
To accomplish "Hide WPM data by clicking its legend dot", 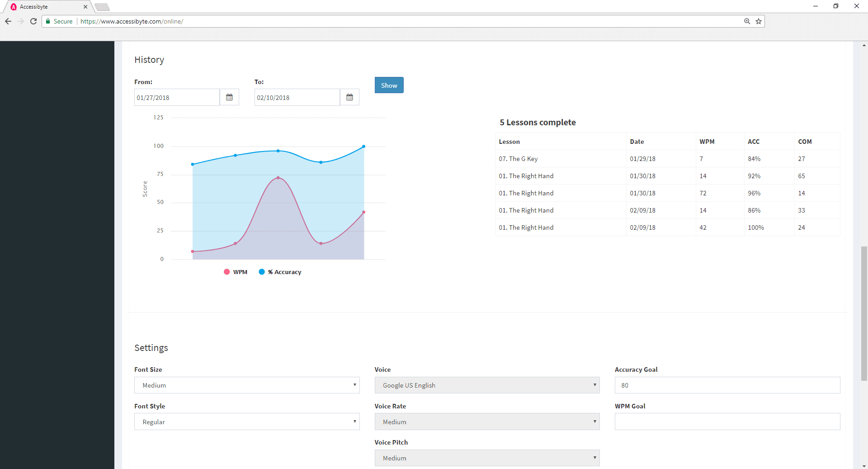I will (x=226, y=272).
